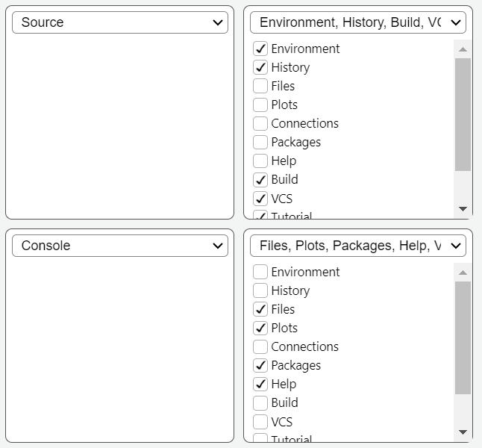Viewport: 482px width, 448px height.
Task: Click scroll down arrow in bottom-right list
Action: pyautogui.click(x=463, y=432)
